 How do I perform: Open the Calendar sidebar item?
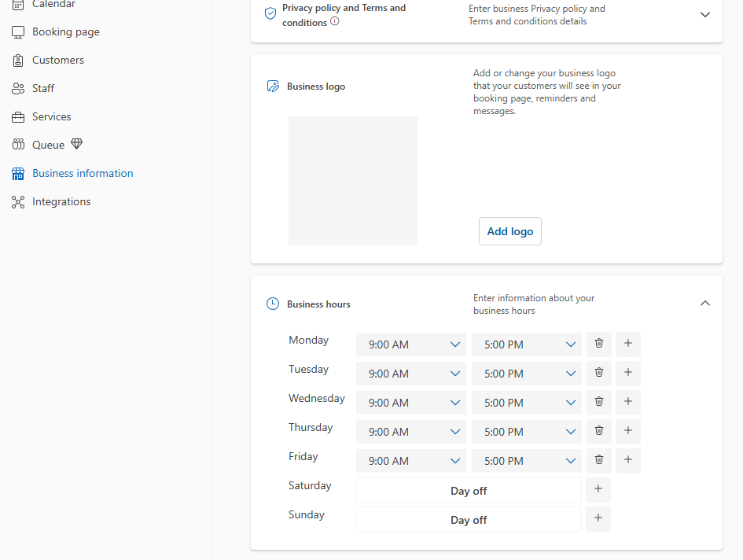click(53, 4)
